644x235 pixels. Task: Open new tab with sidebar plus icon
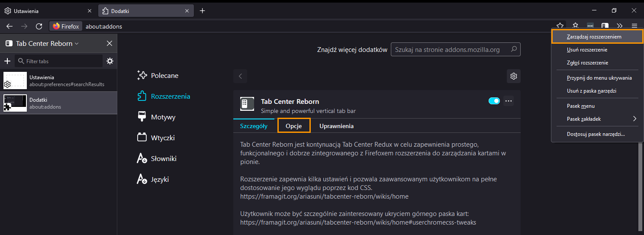[7, 61]
